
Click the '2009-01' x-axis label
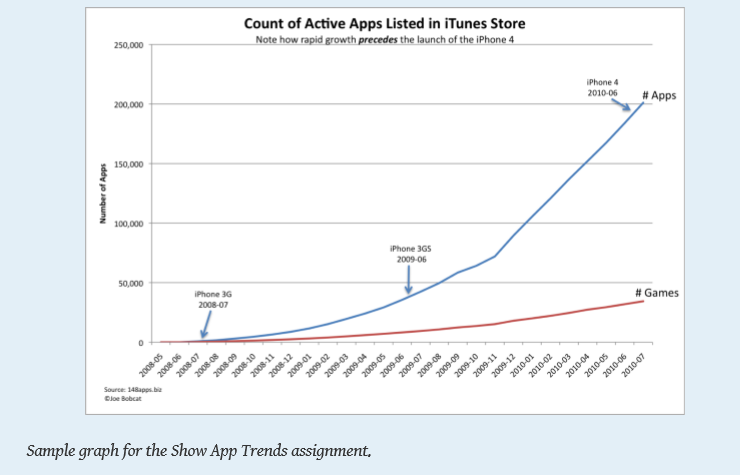tap(299, 365)
